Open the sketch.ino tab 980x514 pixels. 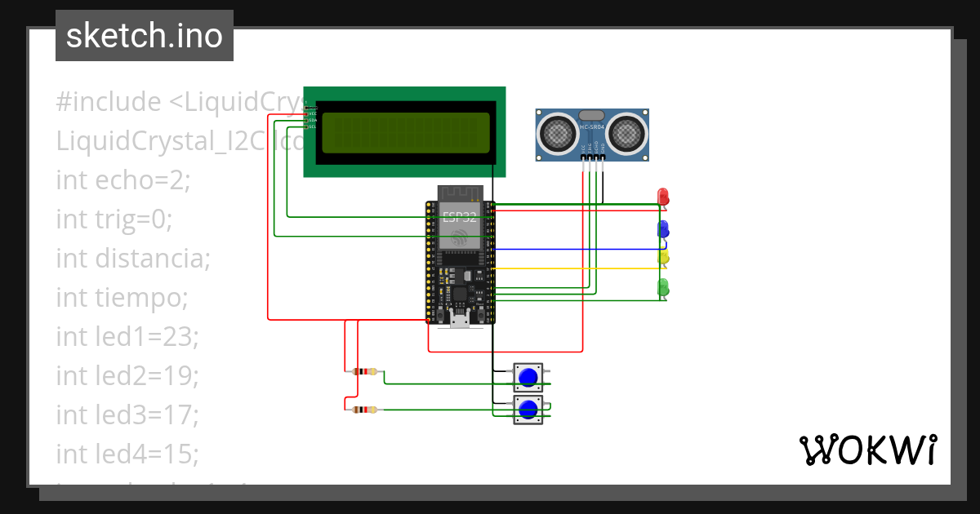[144, 35]
